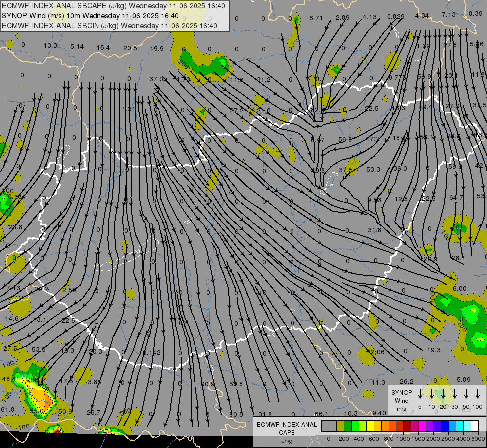Viewport: 487px width, 448px height.
Task: Select the SBCAPE title line at top
Action: (113, 6)
